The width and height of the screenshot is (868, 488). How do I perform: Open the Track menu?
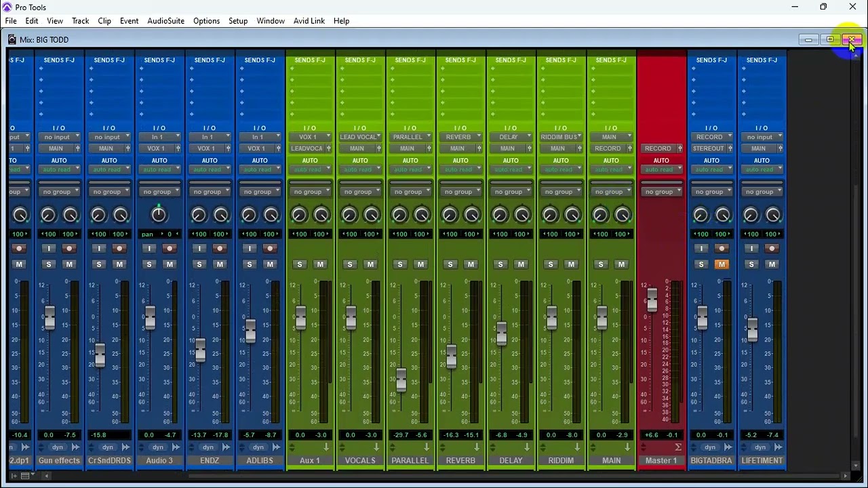click(x=80, y=21)
